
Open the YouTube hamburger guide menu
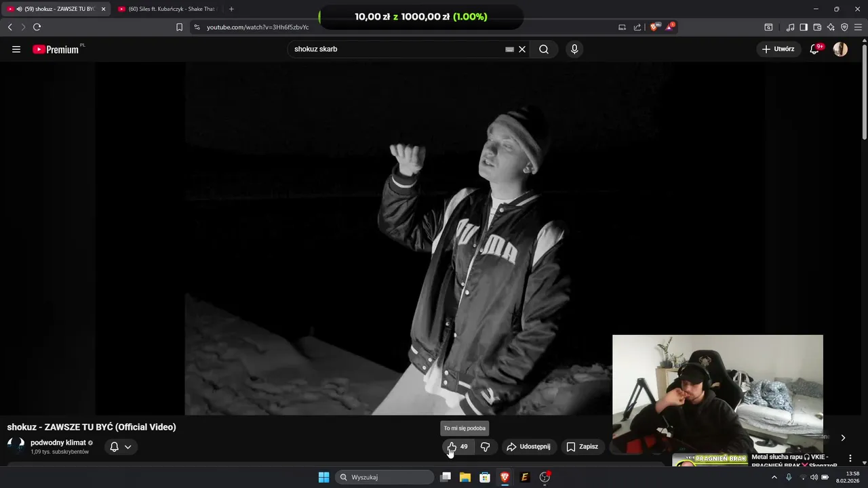(16, 49)
